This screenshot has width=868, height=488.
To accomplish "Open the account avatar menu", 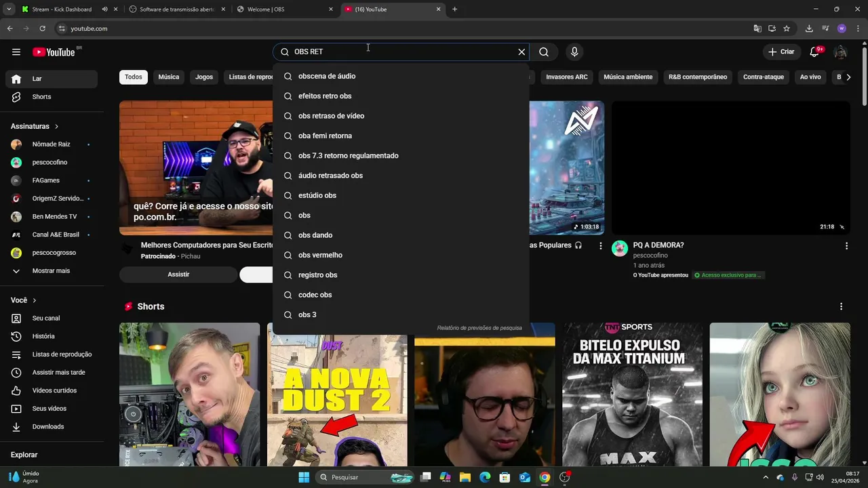I will click(840, 52).
